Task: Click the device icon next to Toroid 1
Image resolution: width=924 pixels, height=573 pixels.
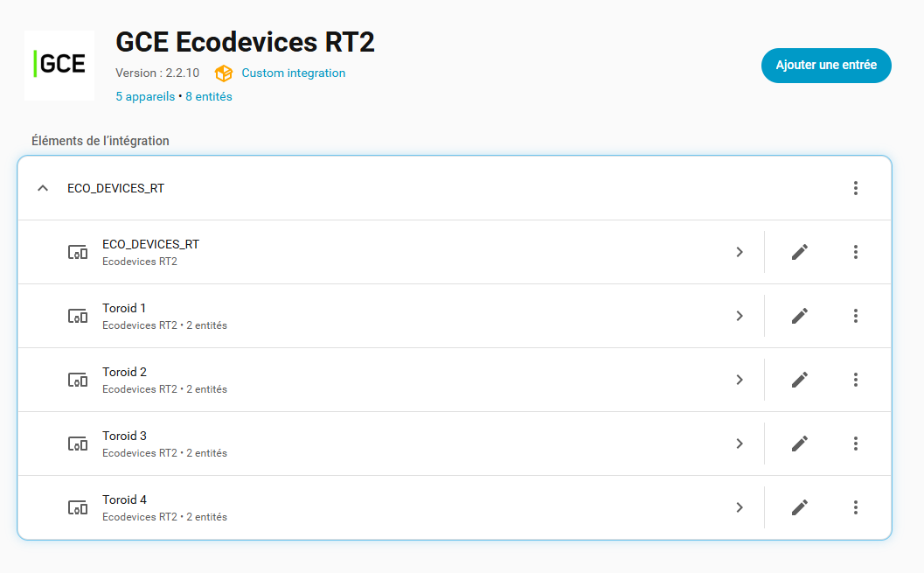Action: [x=78, y=316]
